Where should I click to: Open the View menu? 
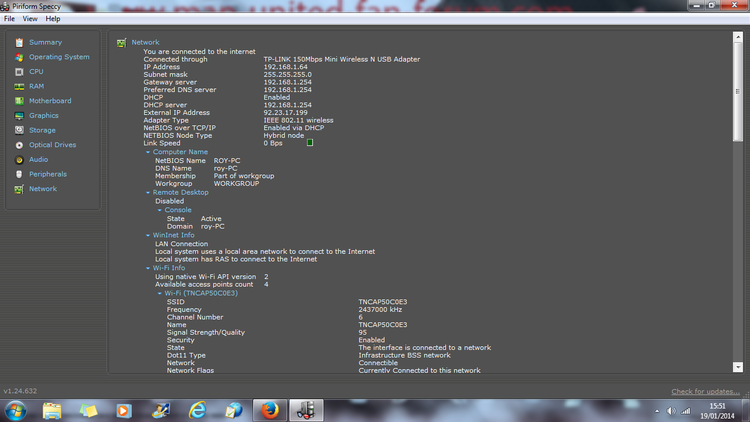(x=30, y=19)
